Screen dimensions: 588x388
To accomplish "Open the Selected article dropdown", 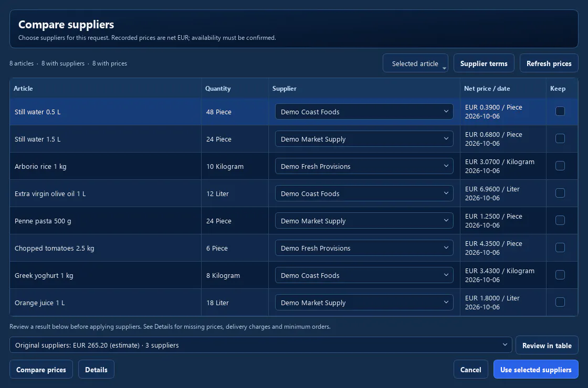I will tap(415, 63).
